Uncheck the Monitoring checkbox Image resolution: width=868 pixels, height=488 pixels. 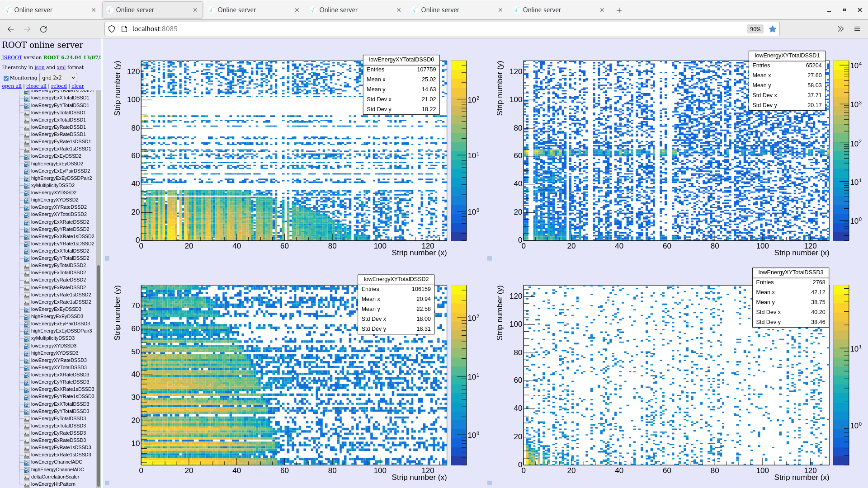pyautogui.click(x=6, y=77)
